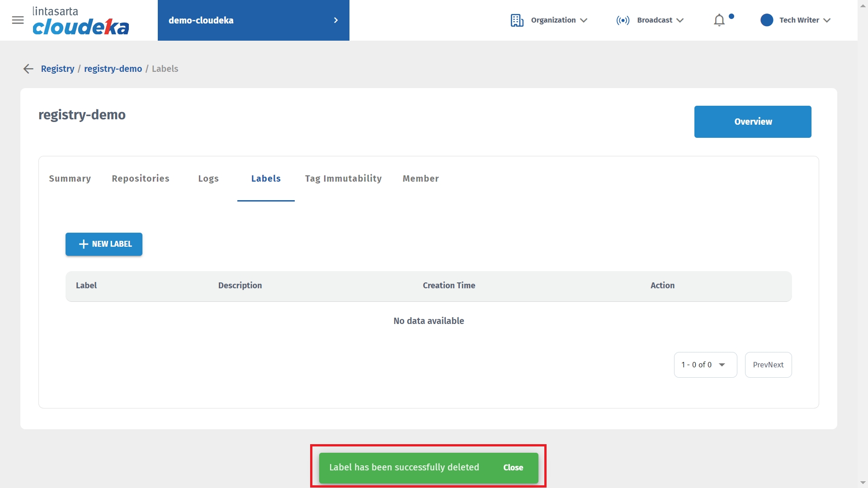
Task: Open the Member tab
Action: pos(420,178)
